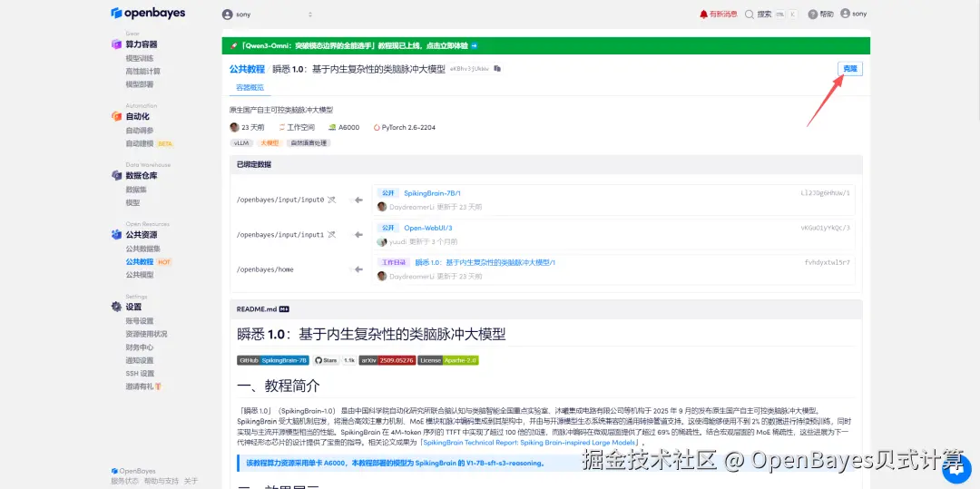Click the 公共教程 breadcrumb link
The width and height of the screenshot is (980, 489).
pyautogui.click(x=247, y=69)
